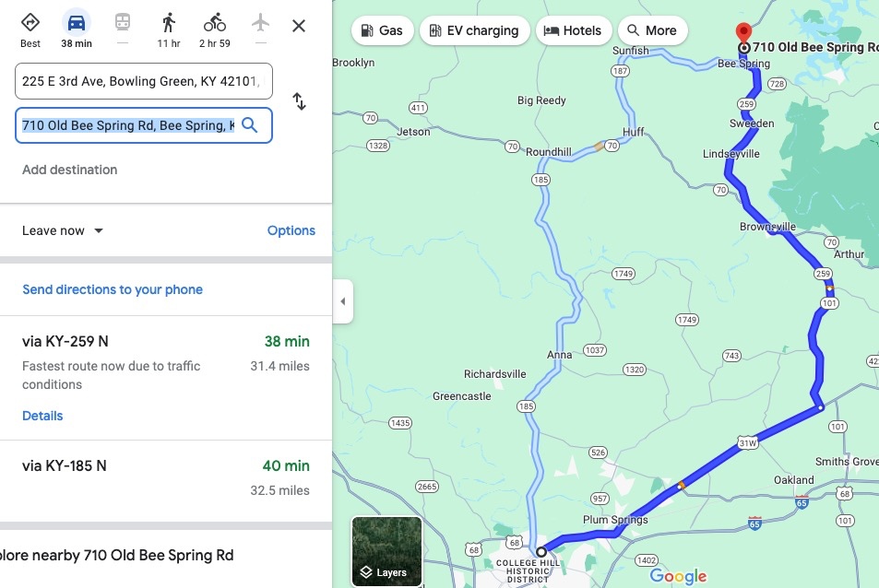
Task: Send directions to your phone
Action: pyautogui.click(x=113, y=289)
